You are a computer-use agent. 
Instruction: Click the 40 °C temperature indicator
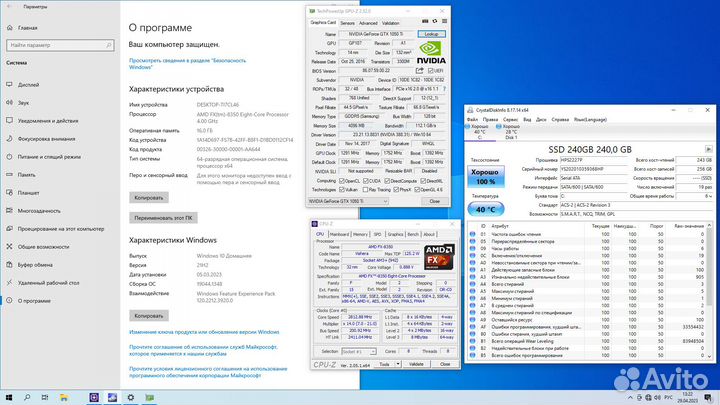485,209
